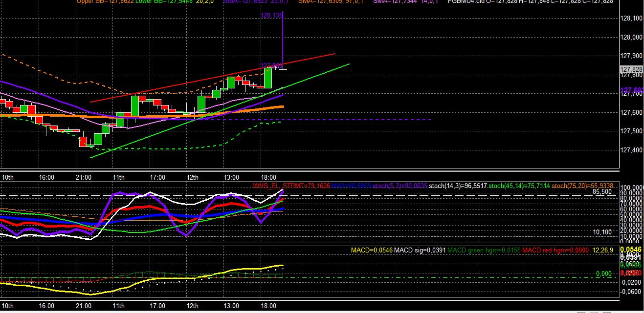Screen dimensions: 644x313
Task: Click the FGBMU4.cid OHLC readout
Action: (531, 1)
